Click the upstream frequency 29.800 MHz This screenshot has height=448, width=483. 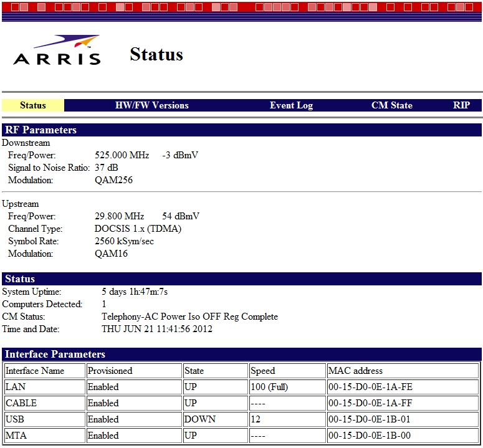[119, 216]
